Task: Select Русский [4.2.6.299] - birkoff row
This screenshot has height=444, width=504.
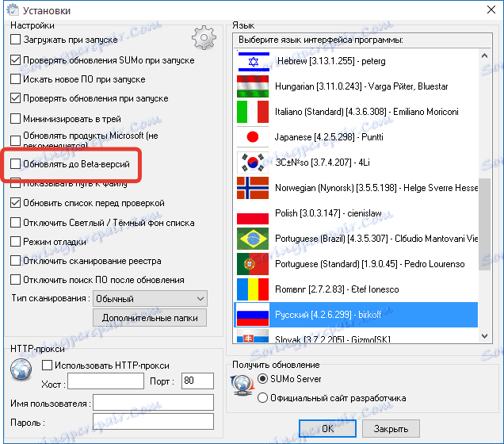Action: pos(356,315)
